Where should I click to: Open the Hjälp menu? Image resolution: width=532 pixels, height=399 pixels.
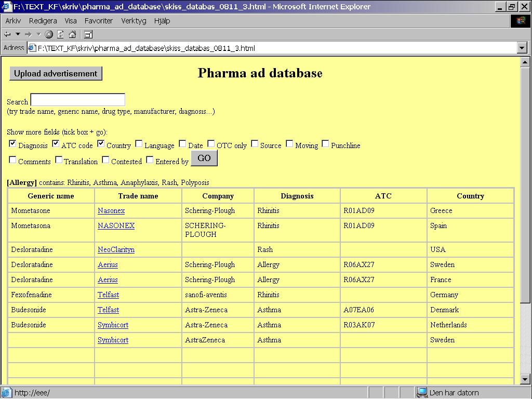(x=162, y=21)
